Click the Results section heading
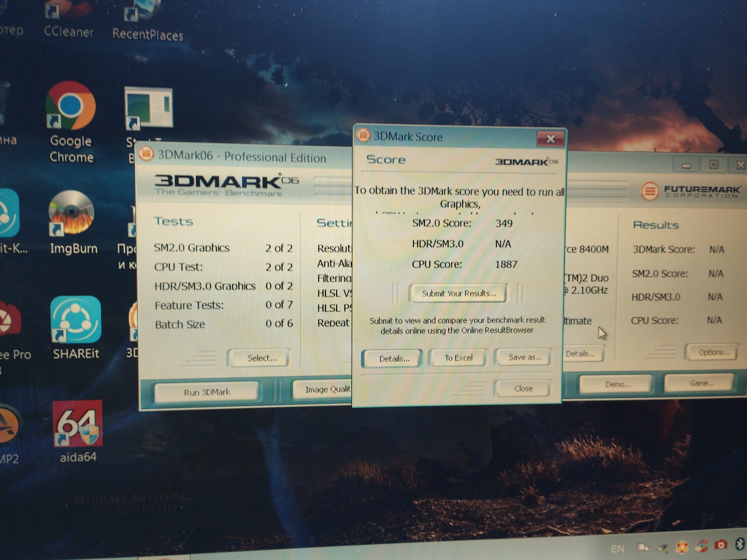The height and width of the screenshot is (560, 747). click(x=656, y=225)
